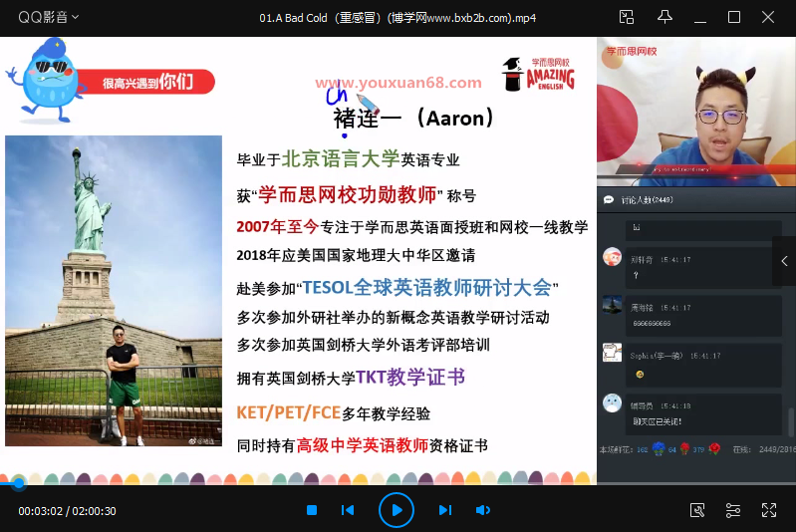The image size is (796, 532).
Task: Open the screenshot toolbox icon
Action: (x=697, y=510)
